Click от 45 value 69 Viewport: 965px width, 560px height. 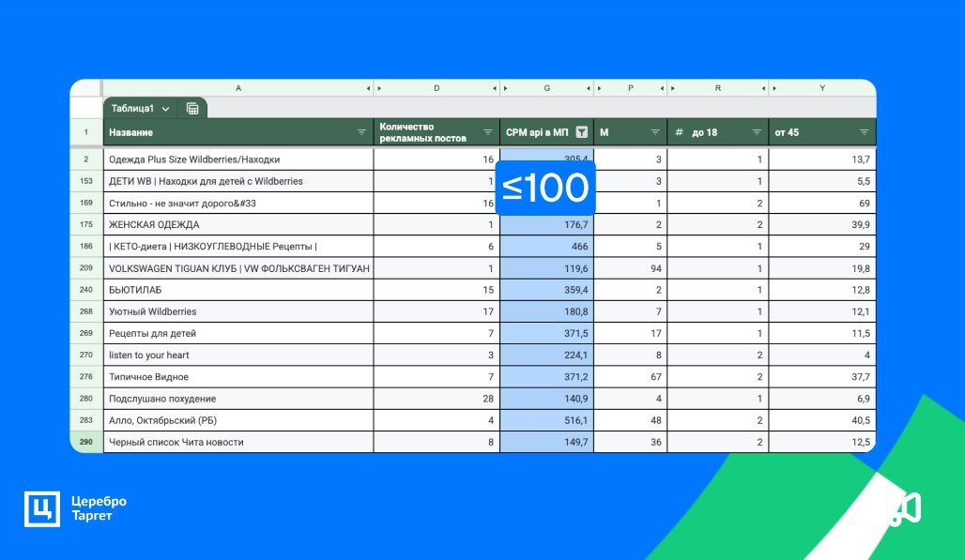click(822, 203)
